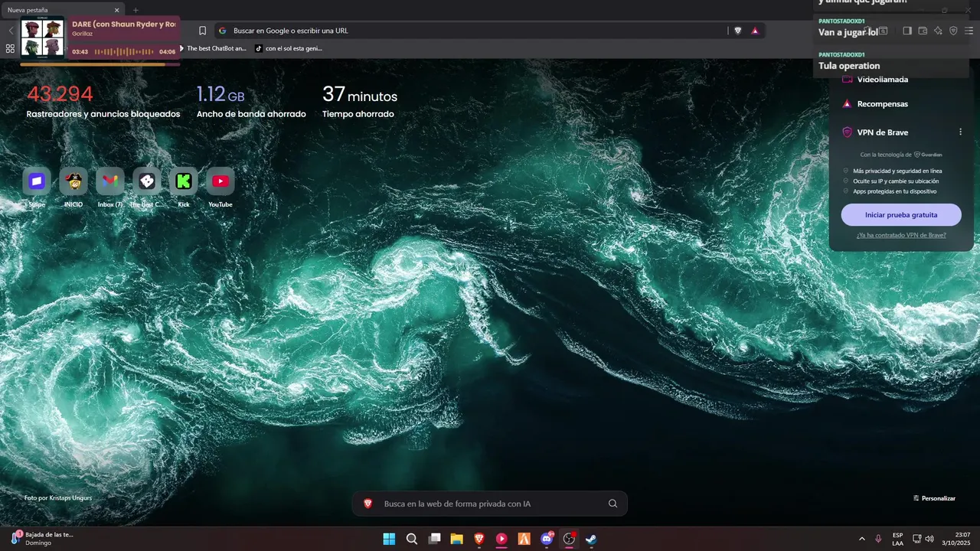Open the Windows Start button

pos(389,539)
